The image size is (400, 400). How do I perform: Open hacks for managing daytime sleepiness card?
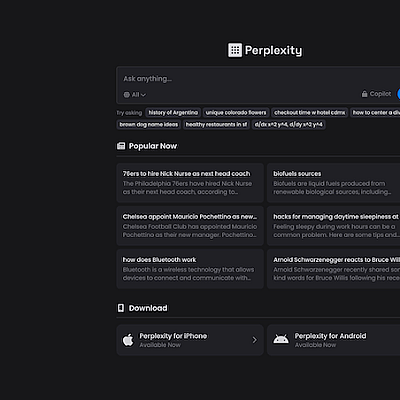(x=333, y=226)
